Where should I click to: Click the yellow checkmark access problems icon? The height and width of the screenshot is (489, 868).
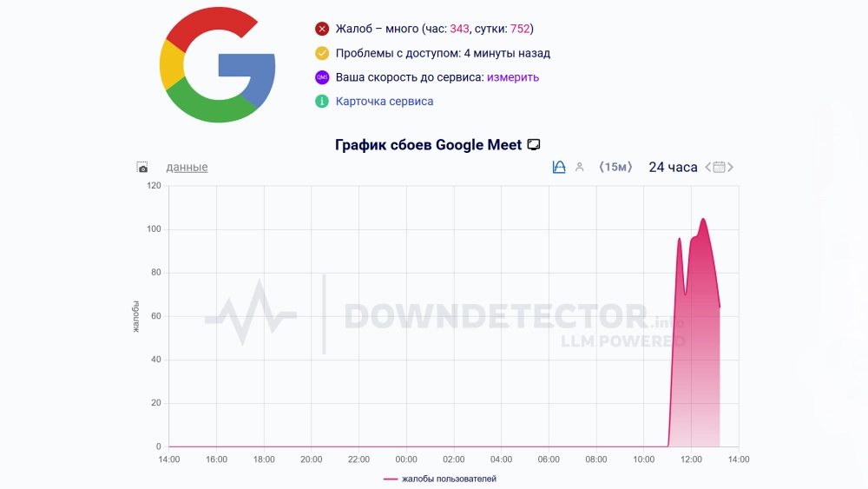coord(322,53)
